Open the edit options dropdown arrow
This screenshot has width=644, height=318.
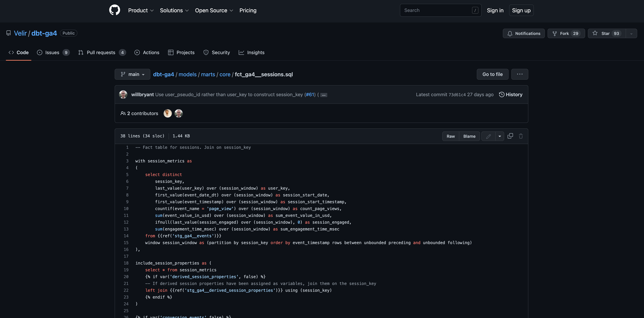pos(500,136)
